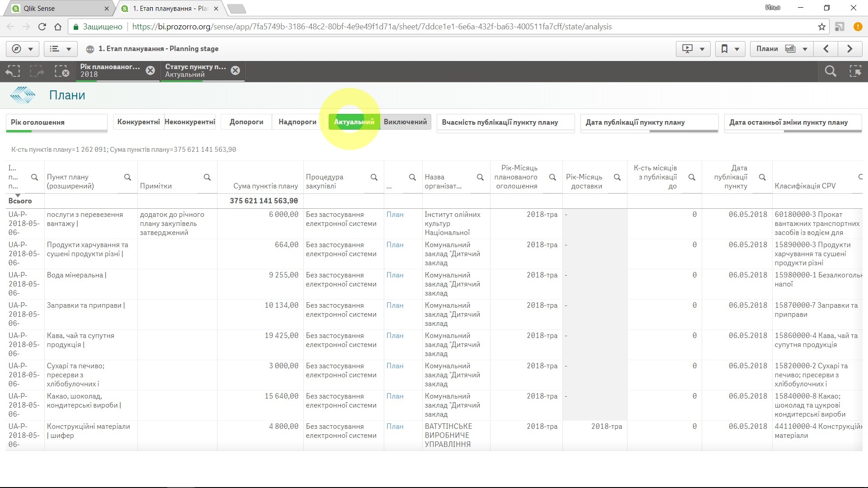Go to the next sheet
The width and height of the screenshot is (868, 488).
click(x=849, y=49)
